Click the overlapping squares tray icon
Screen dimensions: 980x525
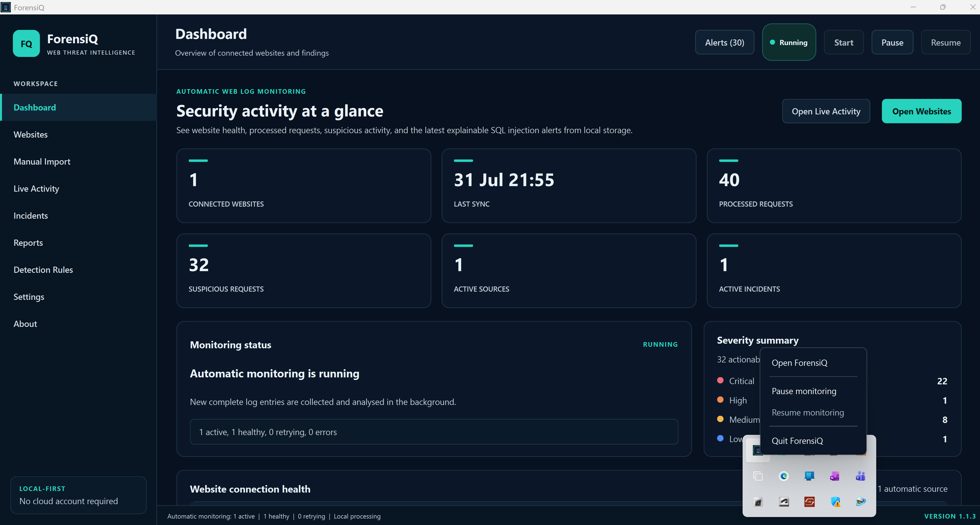click(758, 476)
